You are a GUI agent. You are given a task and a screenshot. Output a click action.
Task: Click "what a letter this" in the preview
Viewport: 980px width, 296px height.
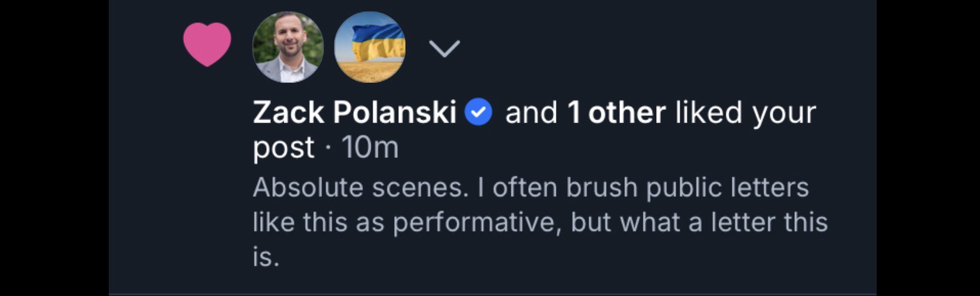[x=723, y=223]
